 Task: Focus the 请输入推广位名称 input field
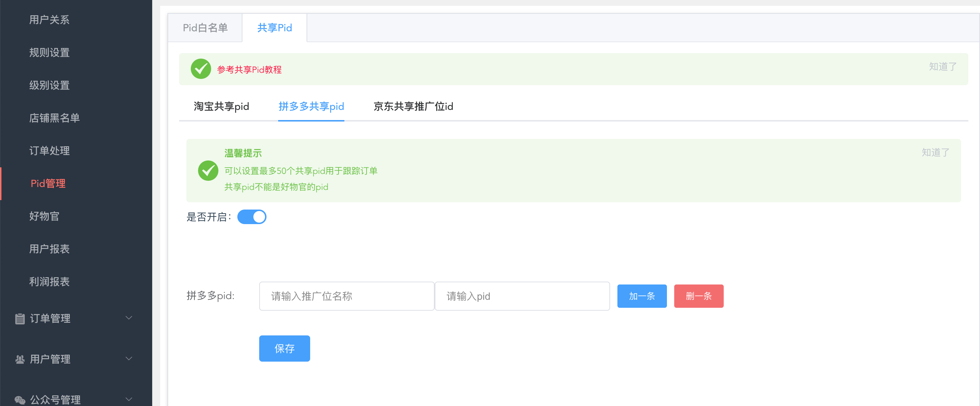pos(346,296)
